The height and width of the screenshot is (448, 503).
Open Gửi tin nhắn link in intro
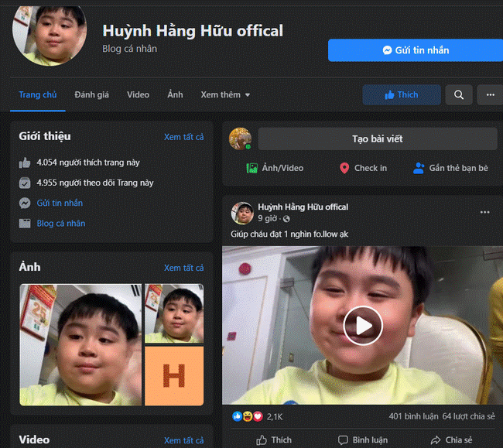point(60,203)
